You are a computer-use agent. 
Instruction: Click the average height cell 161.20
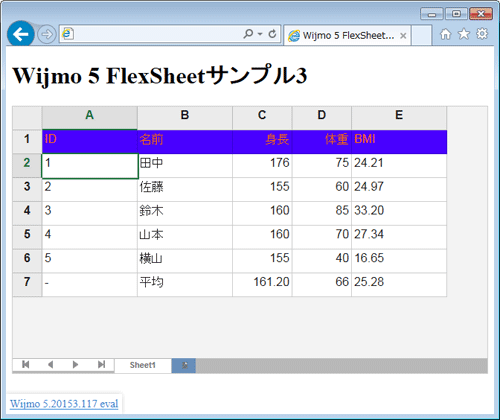[x=262, y=285]
